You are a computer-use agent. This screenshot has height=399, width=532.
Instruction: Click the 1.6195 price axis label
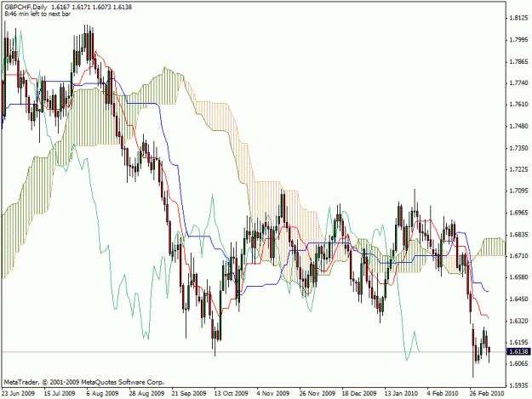[519, 342]
